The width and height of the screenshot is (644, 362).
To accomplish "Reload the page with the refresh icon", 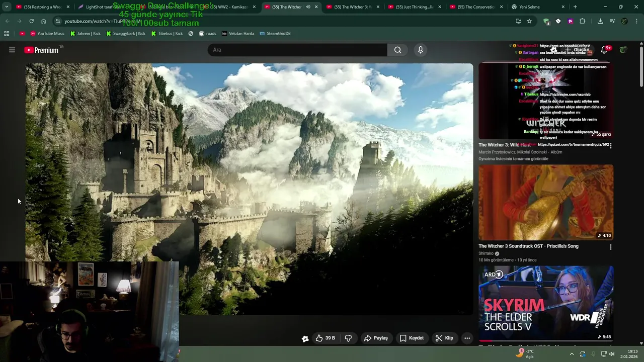I will 31,21.
